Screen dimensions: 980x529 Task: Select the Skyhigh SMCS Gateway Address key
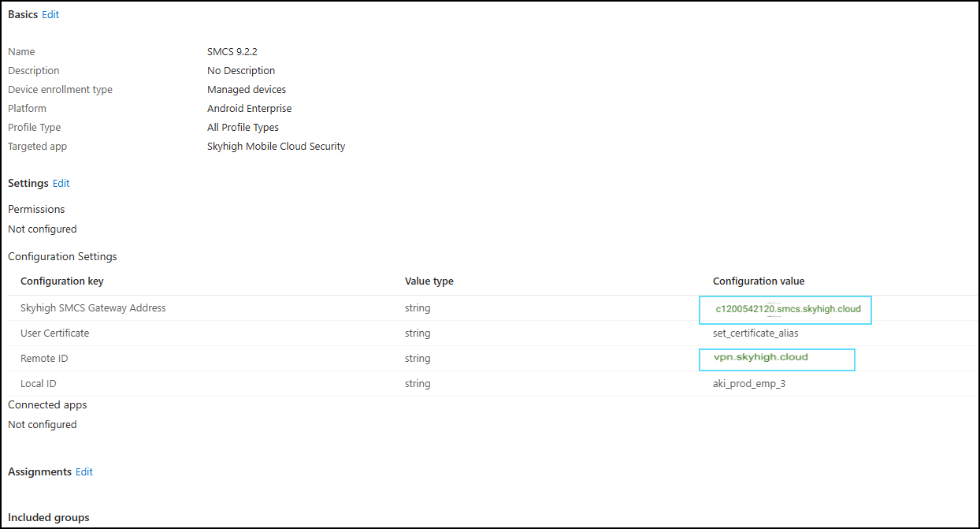click(93, 307)
